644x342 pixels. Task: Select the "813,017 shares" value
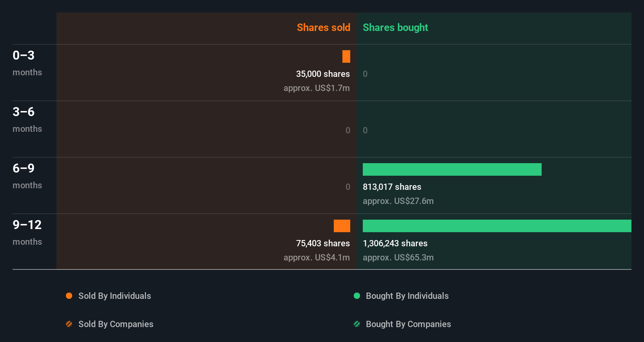(x=392, y=187)
